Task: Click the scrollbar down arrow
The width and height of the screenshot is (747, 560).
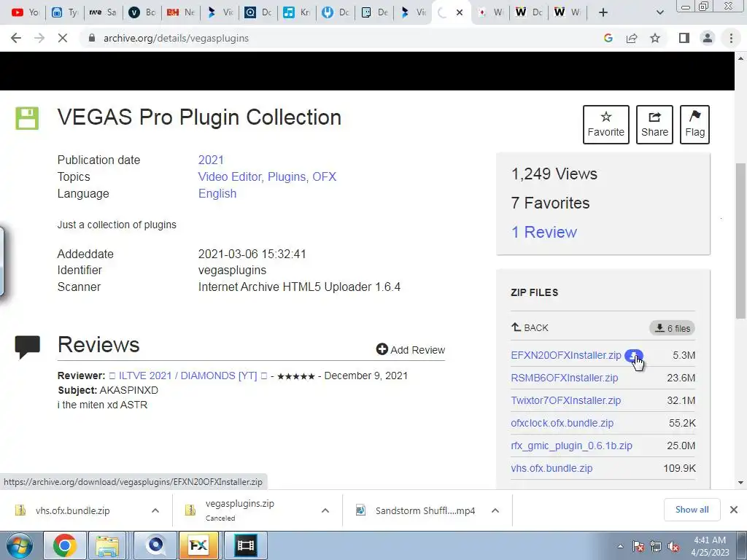Action: coord(740,483)
